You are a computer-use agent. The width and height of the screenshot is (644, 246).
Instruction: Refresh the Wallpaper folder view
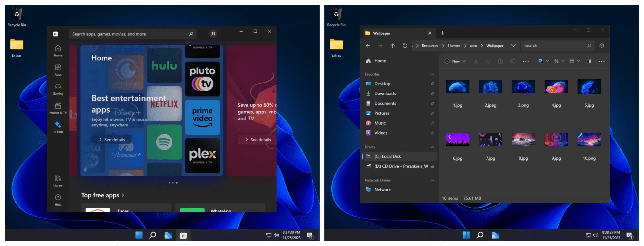click(x=405, y=46)
